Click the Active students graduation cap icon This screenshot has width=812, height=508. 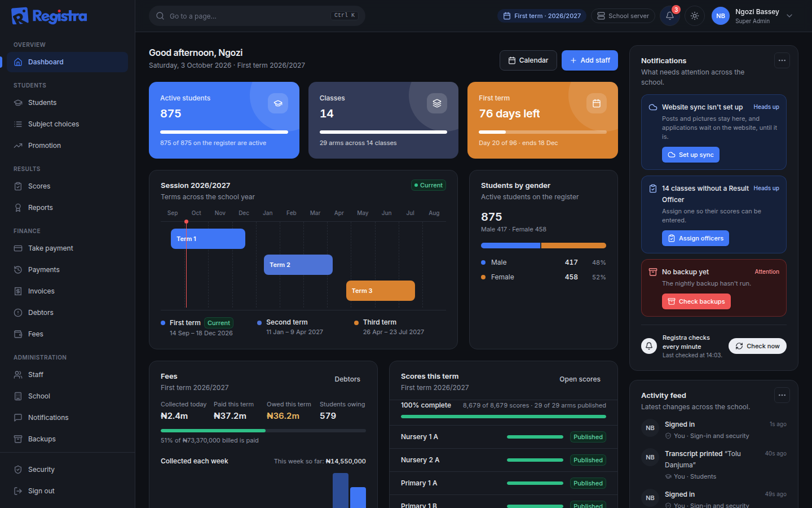point(278,103)
